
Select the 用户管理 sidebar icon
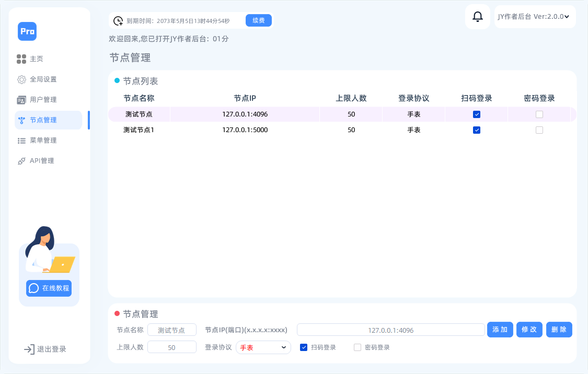[21, 99]
